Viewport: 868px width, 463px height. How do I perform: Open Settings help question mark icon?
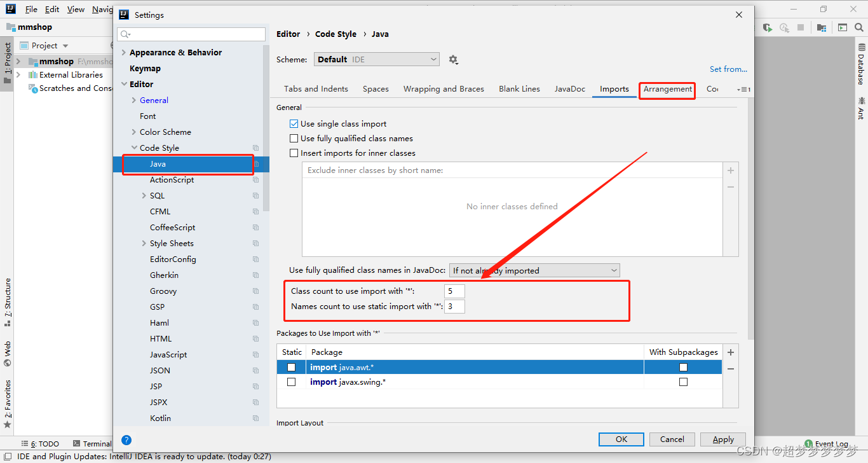126,440
